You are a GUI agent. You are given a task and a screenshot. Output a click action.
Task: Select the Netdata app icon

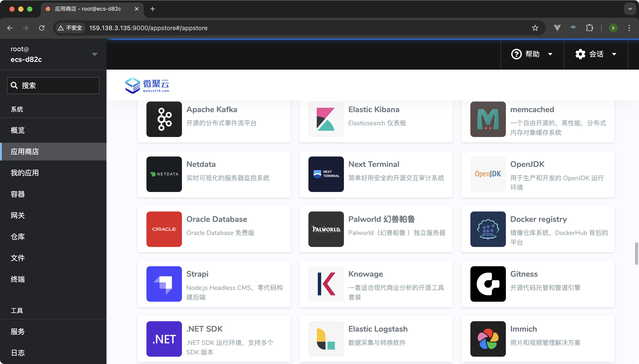point(164,174)
